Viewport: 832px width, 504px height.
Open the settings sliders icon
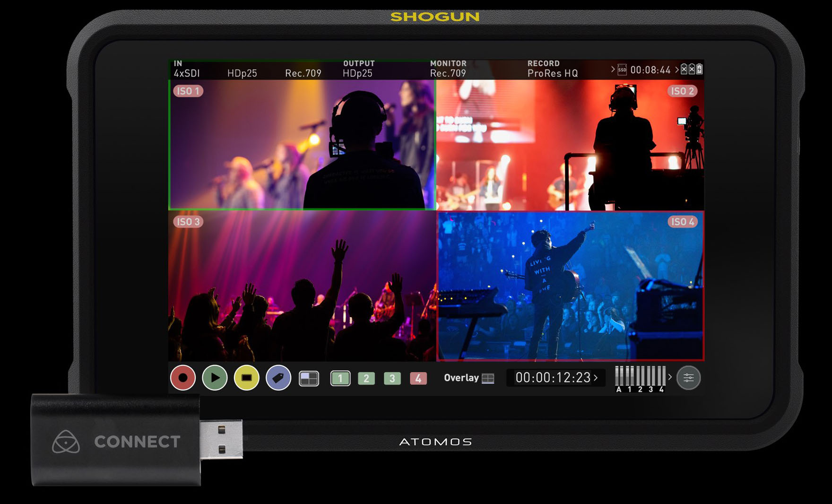coord(688,378)
